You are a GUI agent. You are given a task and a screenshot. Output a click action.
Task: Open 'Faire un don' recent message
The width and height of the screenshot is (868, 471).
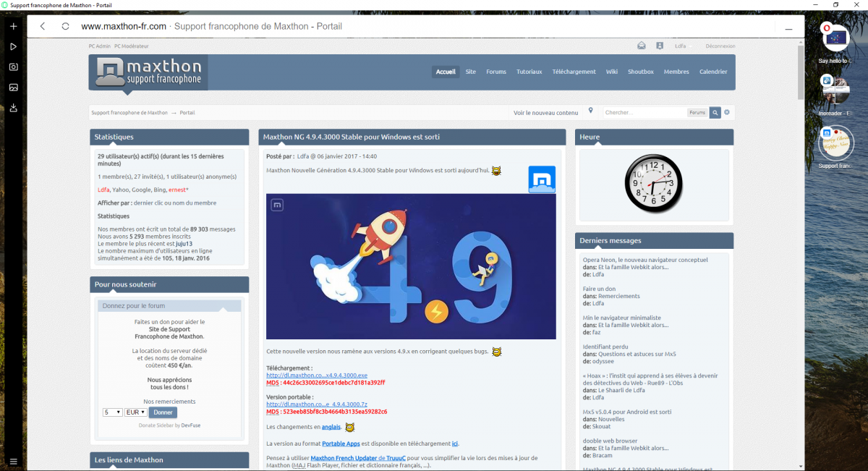click(600, 289)
